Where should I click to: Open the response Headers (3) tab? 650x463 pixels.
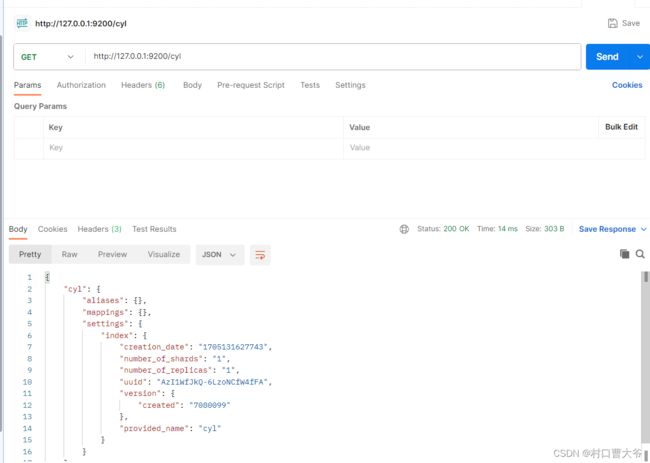pos(99,229)
